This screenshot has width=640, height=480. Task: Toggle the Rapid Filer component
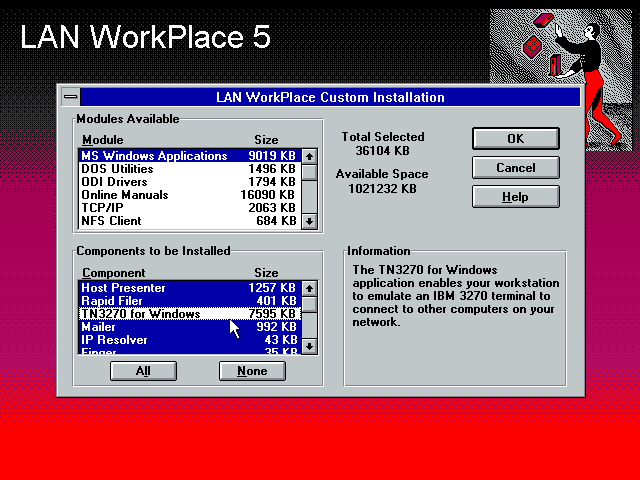[189, 301]
